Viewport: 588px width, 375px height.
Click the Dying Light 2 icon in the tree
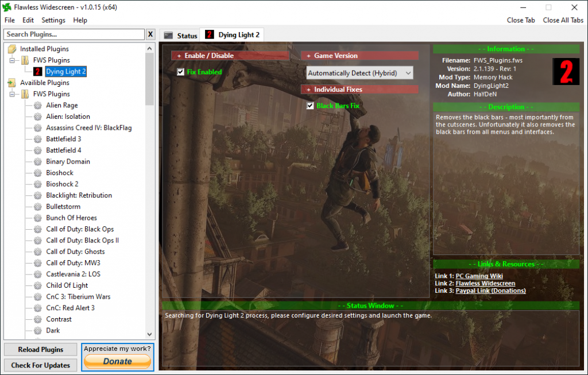click(37, 71)
